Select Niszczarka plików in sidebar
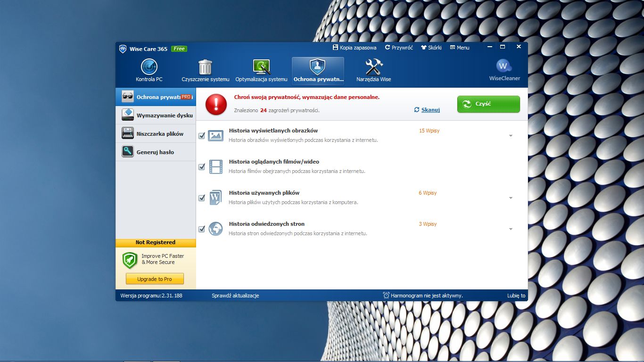This screenshot has width=644, height=362. click(x=156, y=133)
